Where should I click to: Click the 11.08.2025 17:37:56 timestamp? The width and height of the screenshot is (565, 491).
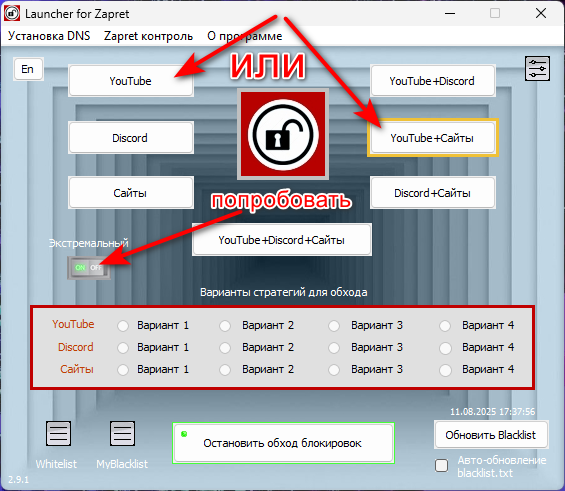[x=492, y=411]
